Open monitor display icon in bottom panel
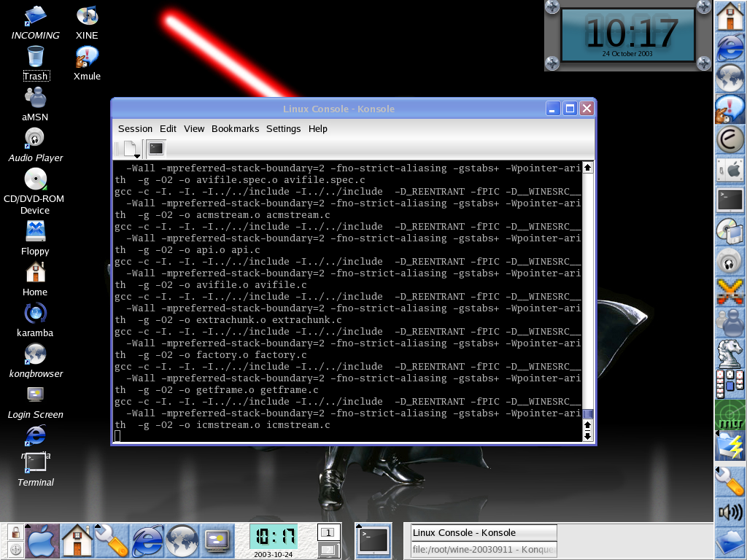Screen dimensions: 747x560 (217, 540)
